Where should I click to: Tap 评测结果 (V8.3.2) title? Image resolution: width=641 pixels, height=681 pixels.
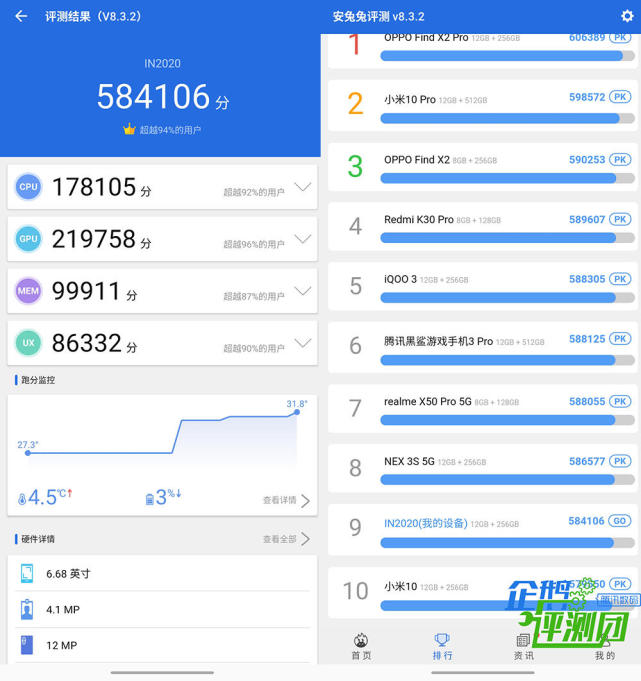(x=93, y=17)
